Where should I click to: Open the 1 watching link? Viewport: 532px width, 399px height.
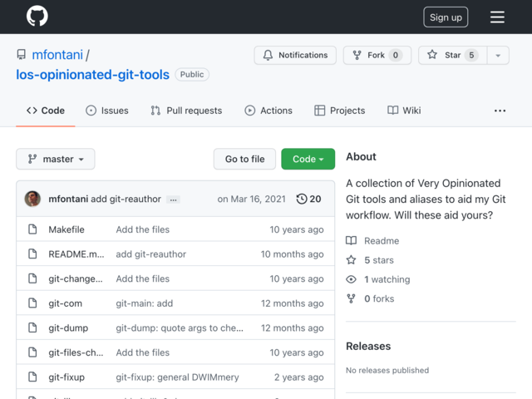(x=387, y=279)
